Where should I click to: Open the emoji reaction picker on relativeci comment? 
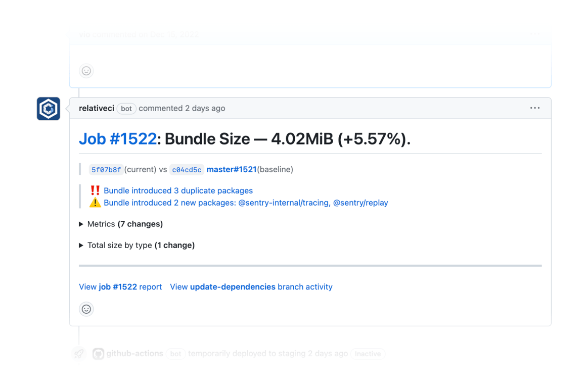[x=86, y=309]
